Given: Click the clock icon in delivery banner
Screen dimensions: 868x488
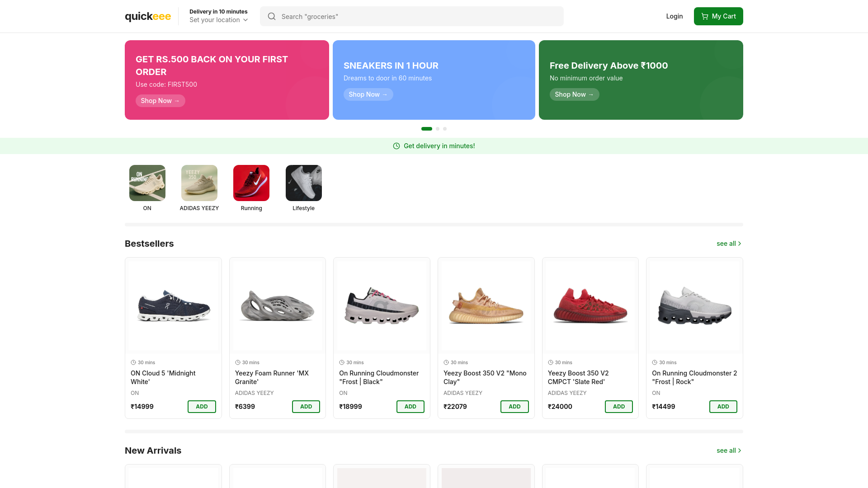Looking at the screenshot, I should coord(396,146).
